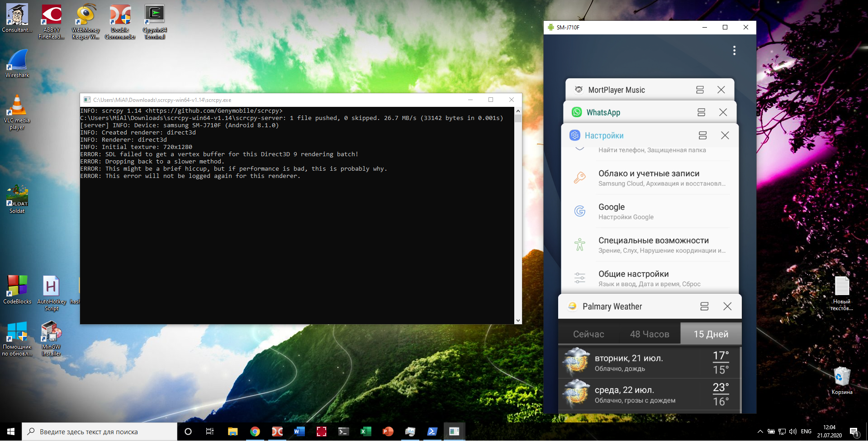Open Настройки in split-screen view

pos(702,135)
